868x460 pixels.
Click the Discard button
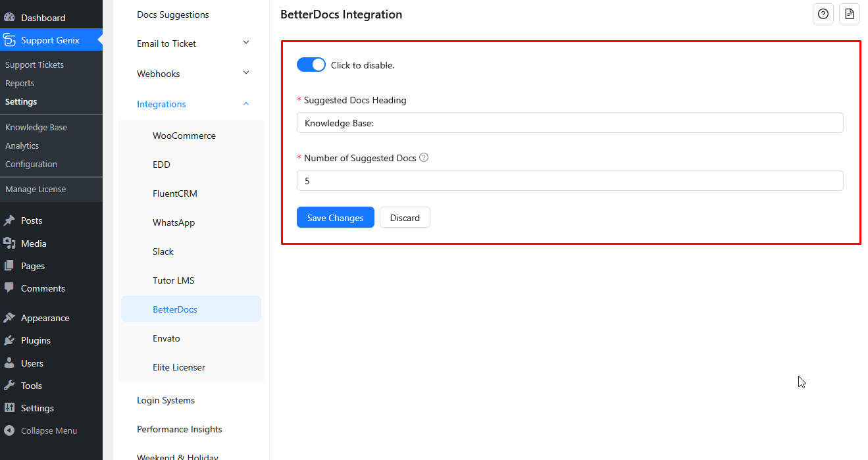click(405, 217)
